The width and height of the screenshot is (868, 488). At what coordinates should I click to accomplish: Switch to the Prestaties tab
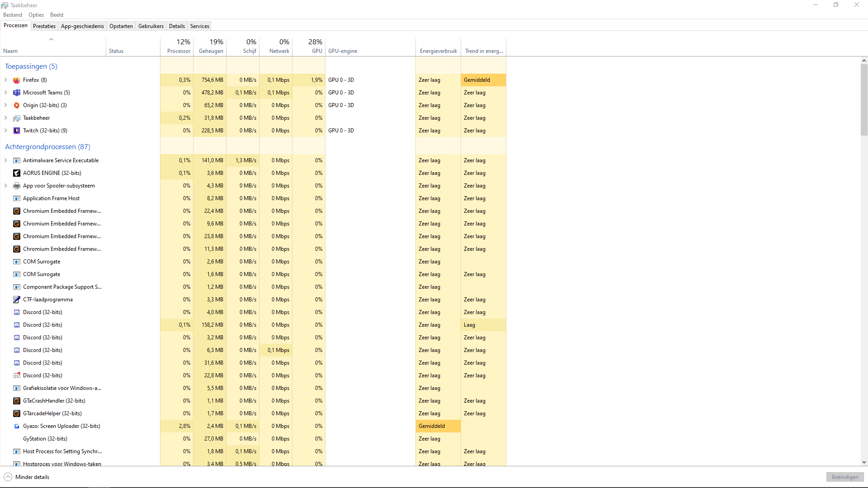pyautogui.click(x=44, y=26)
